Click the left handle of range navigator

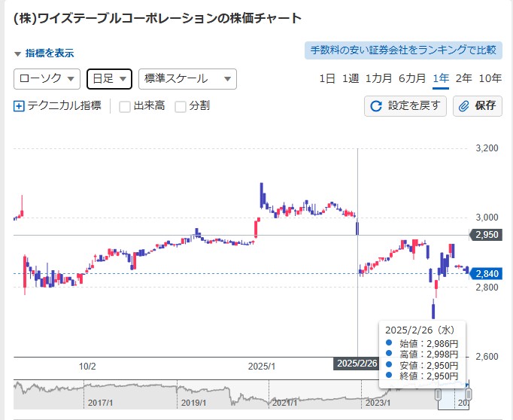tap(438, 394)
